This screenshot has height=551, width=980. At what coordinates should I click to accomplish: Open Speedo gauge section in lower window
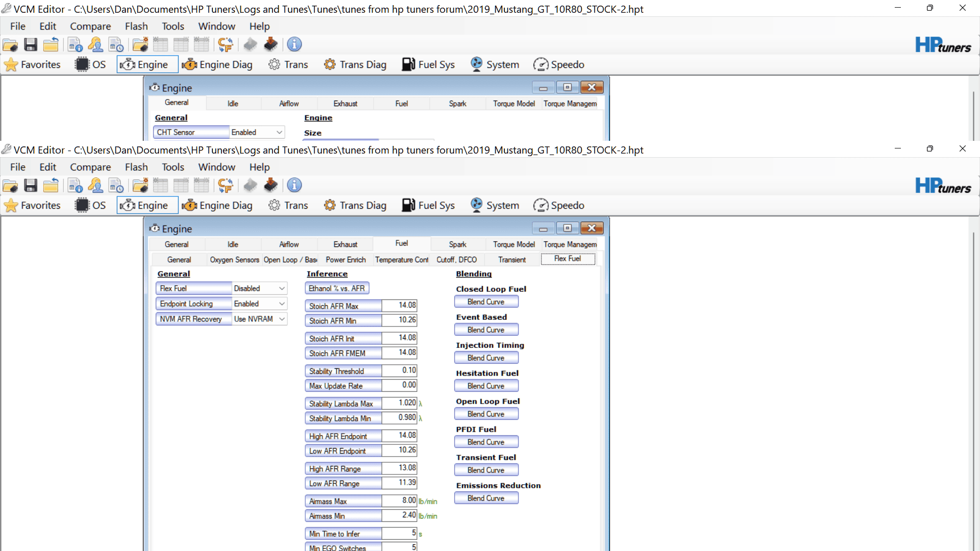(558, 206)
